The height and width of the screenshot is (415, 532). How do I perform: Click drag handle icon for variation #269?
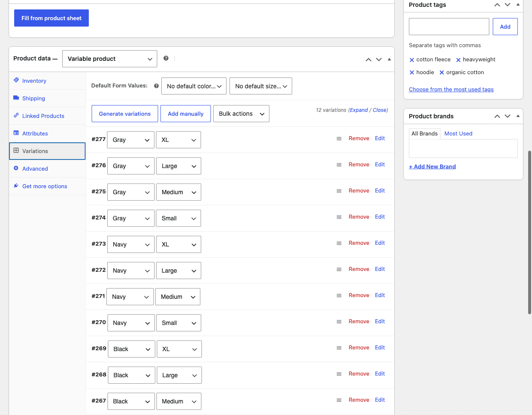pyautogui.click(x=339, y=348)
